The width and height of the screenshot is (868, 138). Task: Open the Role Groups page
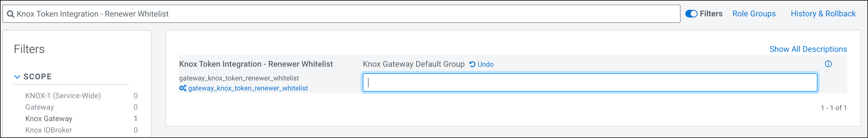(x=754, y=14)
